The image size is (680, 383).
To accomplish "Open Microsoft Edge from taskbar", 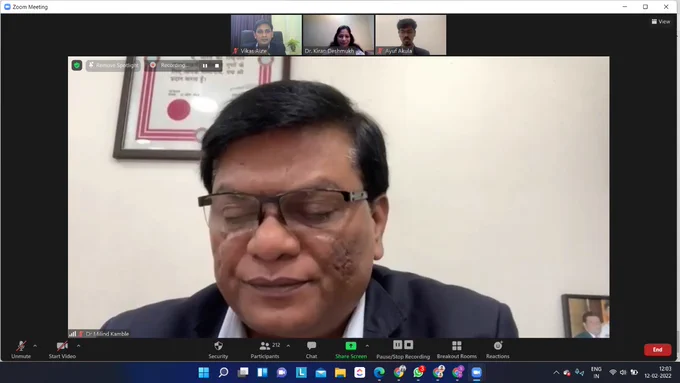I will 379,373.
